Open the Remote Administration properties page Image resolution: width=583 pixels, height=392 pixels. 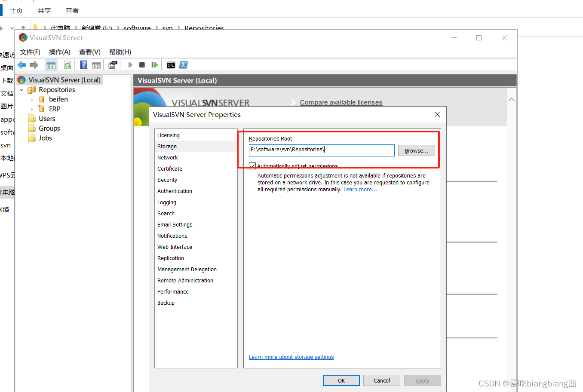click(196, 280)
